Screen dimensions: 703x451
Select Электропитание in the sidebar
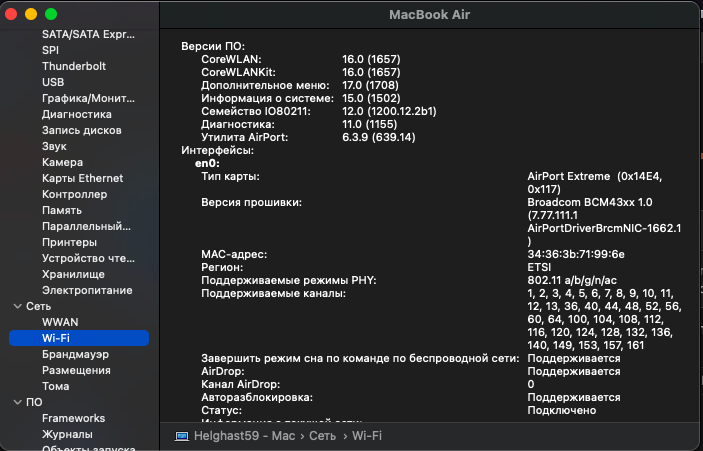pyautogui.click(x=87, y=291)
